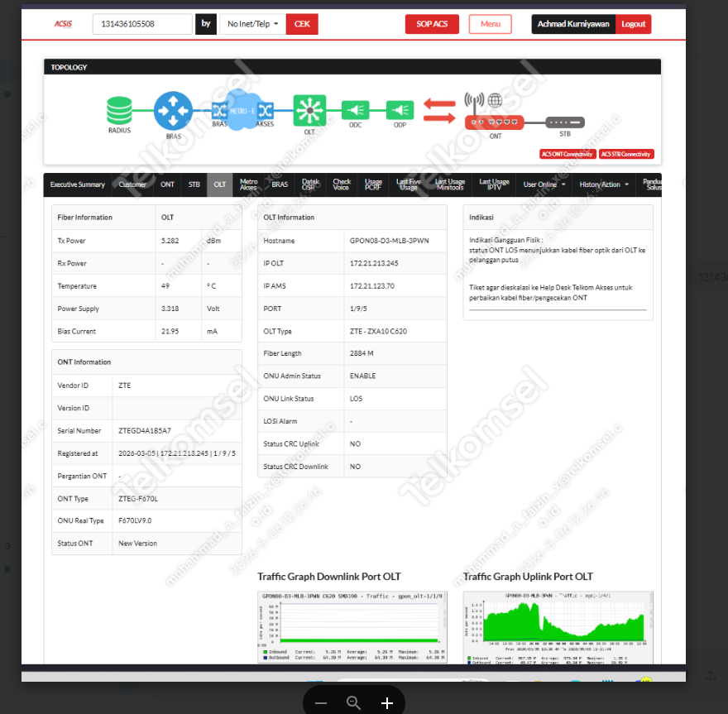Viewport: 728px width, 714px height.
Task: Select the ONT modem icon in topology
Action: pyautogui.click(x=495, y=122)
